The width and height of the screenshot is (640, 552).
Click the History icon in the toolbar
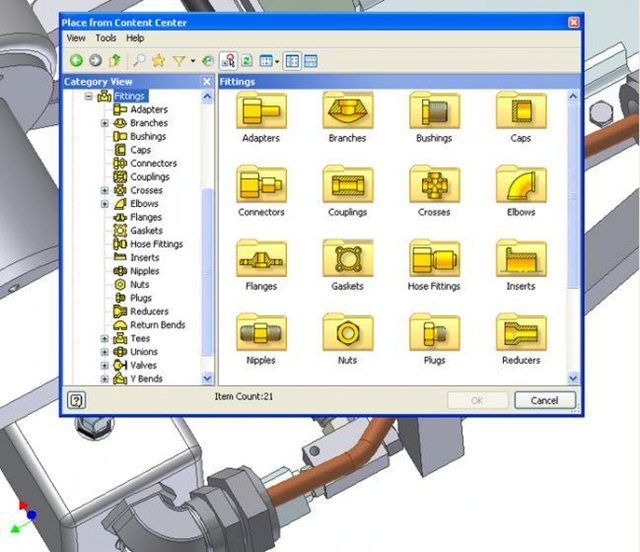[208, 61]
